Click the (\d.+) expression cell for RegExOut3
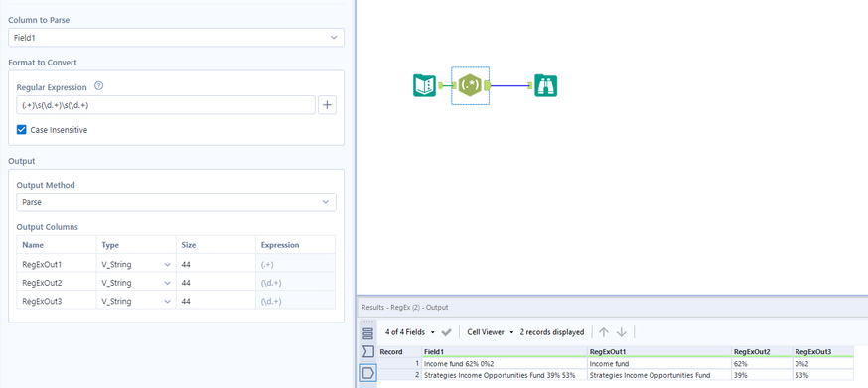Image resolution: width=868 pixels, height=388 pixels. [x=295, y=301]
